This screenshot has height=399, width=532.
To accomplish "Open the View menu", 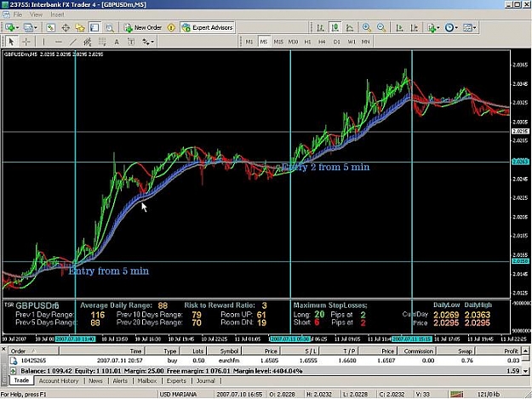I will click(36, 14).
